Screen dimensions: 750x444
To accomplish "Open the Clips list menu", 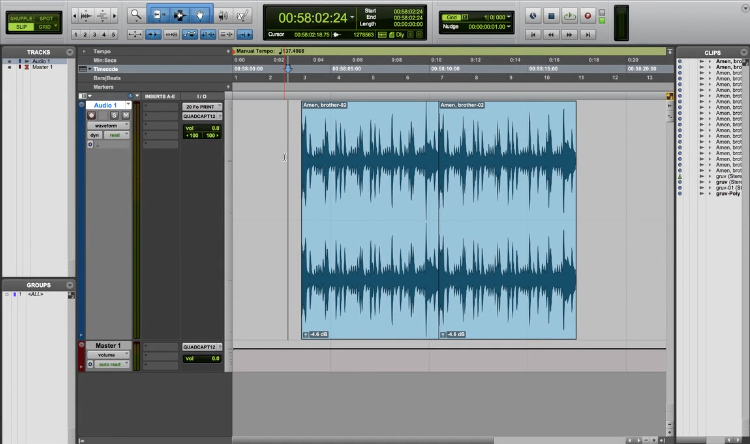I will (x=744, y=52).
